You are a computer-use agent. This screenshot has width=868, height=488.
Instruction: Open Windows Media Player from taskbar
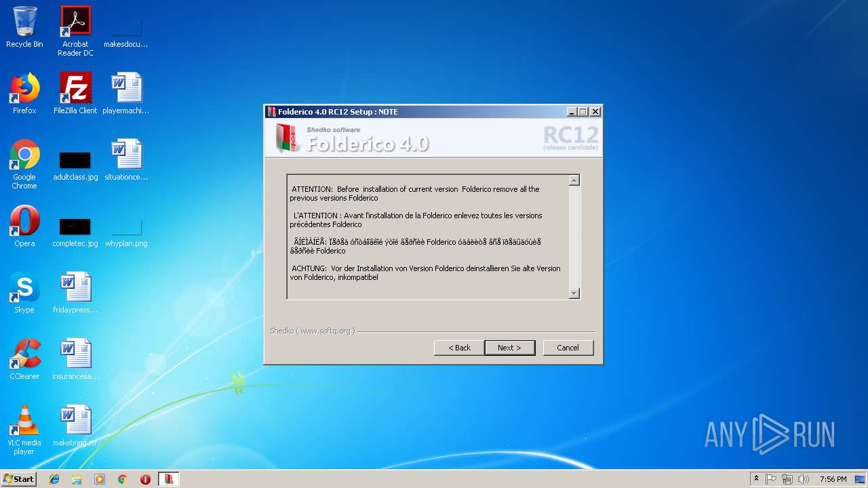tap(100, 479)
